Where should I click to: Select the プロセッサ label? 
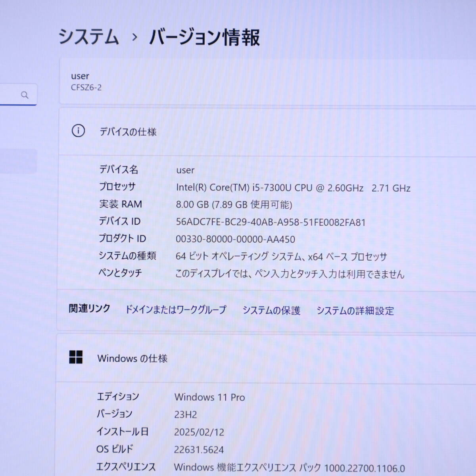point(117,187)
